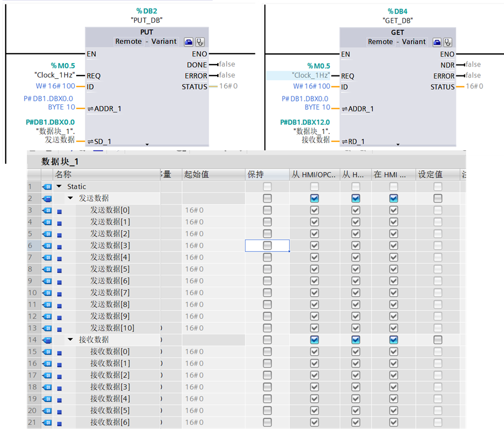Image resolution: width=504 pixels, height=429 pixels.
Task: Click the 起始值 column header
Action: point(196,174)
